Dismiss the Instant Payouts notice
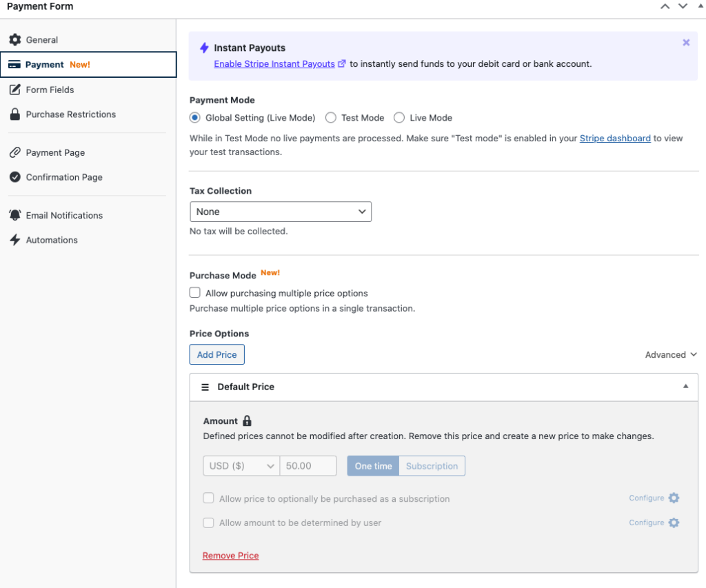706x588 pixels. coord(686,43)
